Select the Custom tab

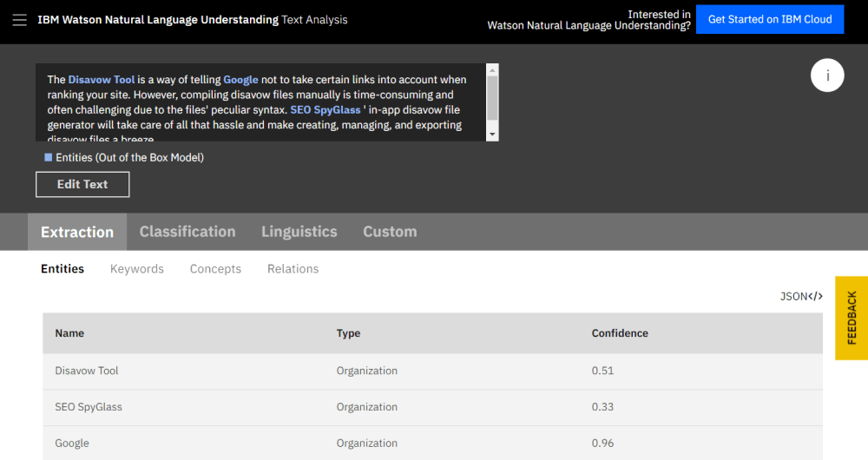point(390,232)
